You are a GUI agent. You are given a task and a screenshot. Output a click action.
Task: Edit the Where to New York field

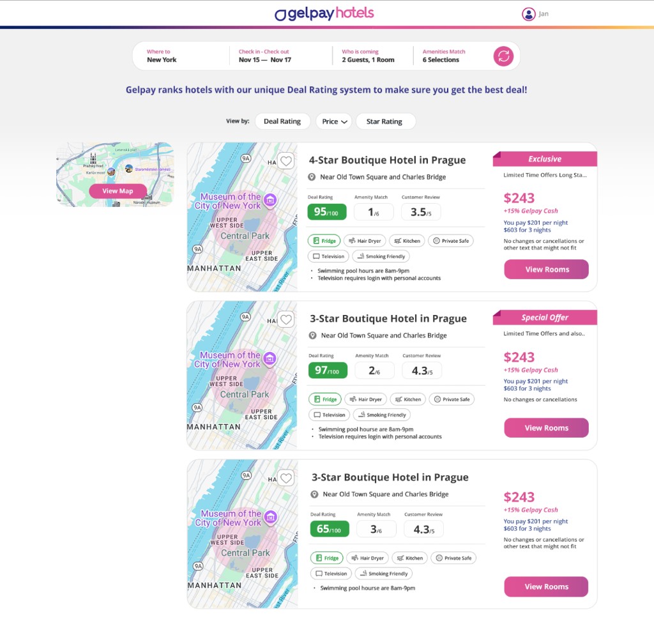(x=179, y=56)
